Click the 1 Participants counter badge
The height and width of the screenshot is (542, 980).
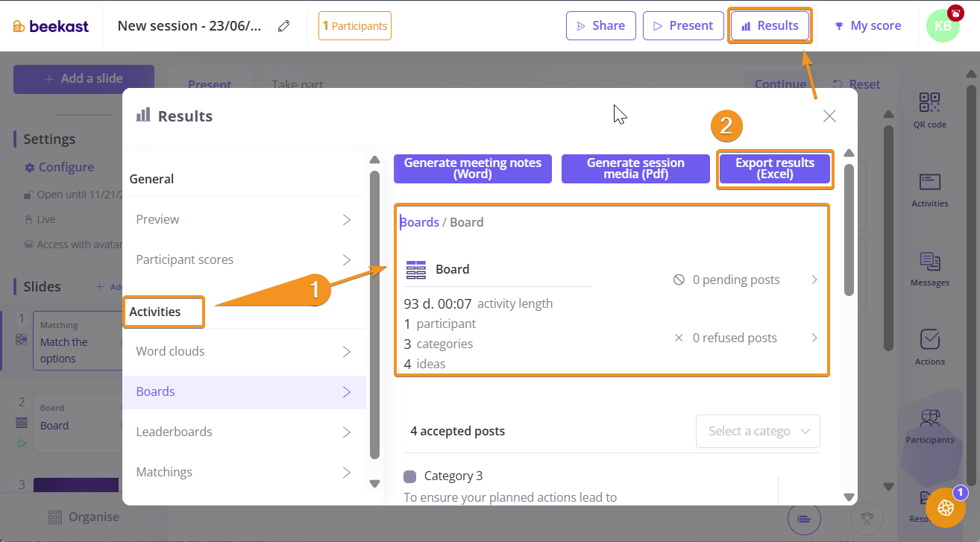(x=354, y=26)
